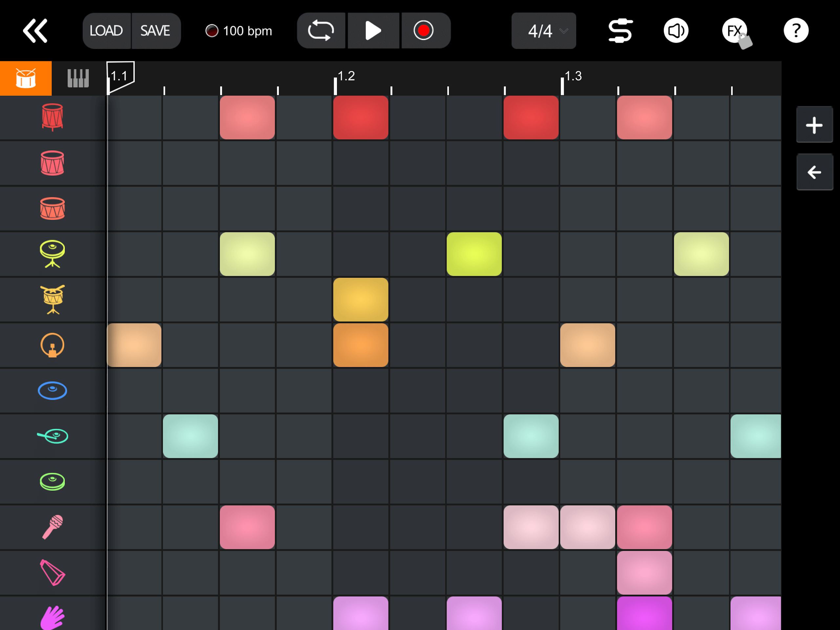This screenshot has height=630, width=840.
Task: Toggle the metronome next to 100 bpm
Action: [x=212, y=31]
